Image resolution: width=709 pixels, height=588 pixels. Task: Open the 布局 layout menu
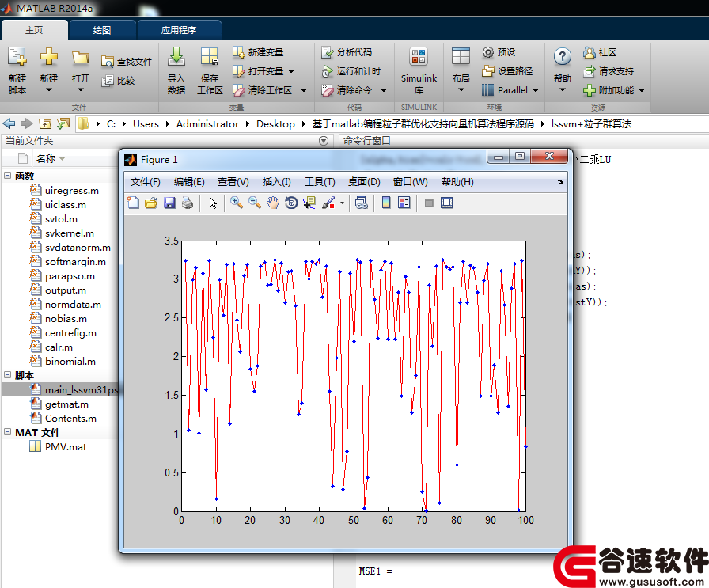461,71
